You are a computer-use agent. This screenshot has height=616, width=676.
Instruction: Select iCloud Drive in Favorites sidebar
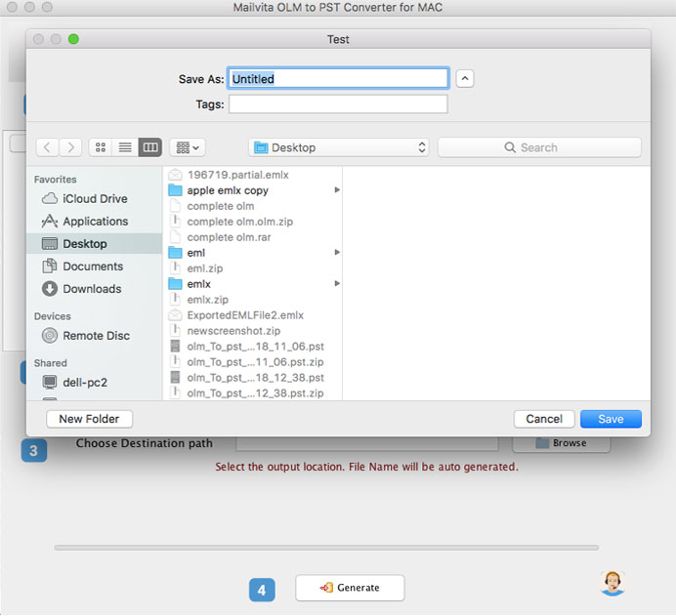pyautogui.click(x=94, y=199)
